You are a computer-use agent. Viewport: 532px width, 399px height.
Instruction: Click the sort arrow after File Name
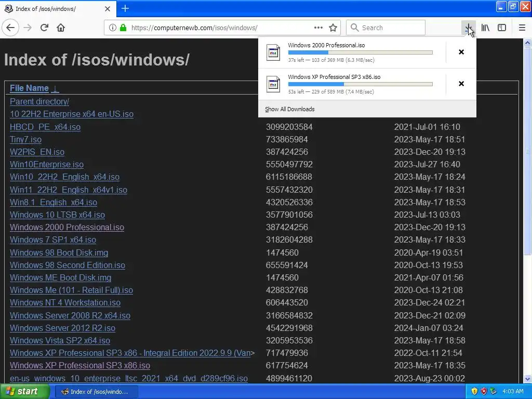tap(55, 88)
